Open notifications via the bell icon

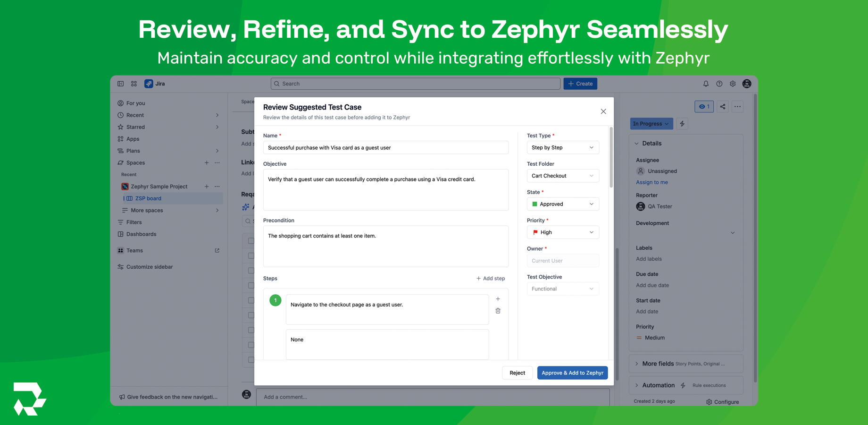tap(706, 84)
